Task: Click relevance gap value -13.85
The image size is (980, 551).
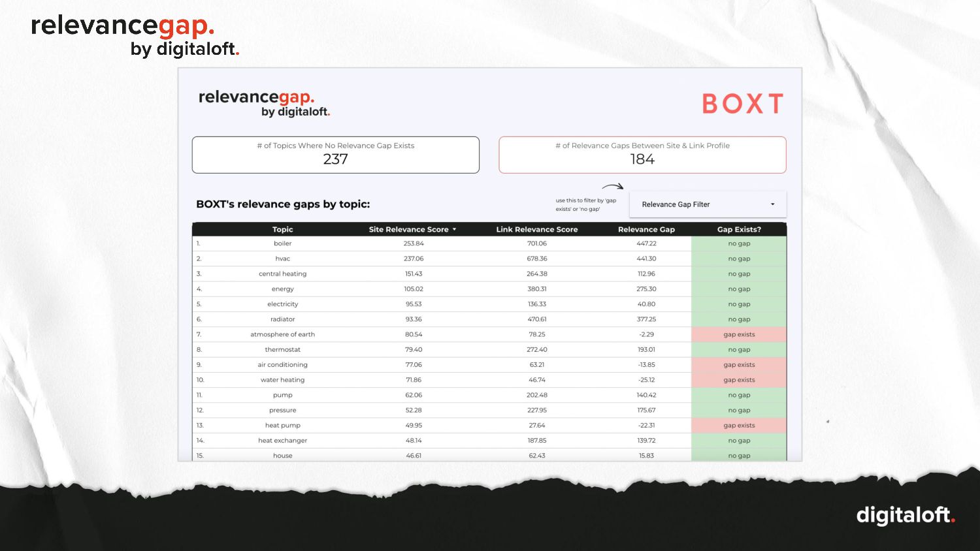Action: (x=646, y=365)
